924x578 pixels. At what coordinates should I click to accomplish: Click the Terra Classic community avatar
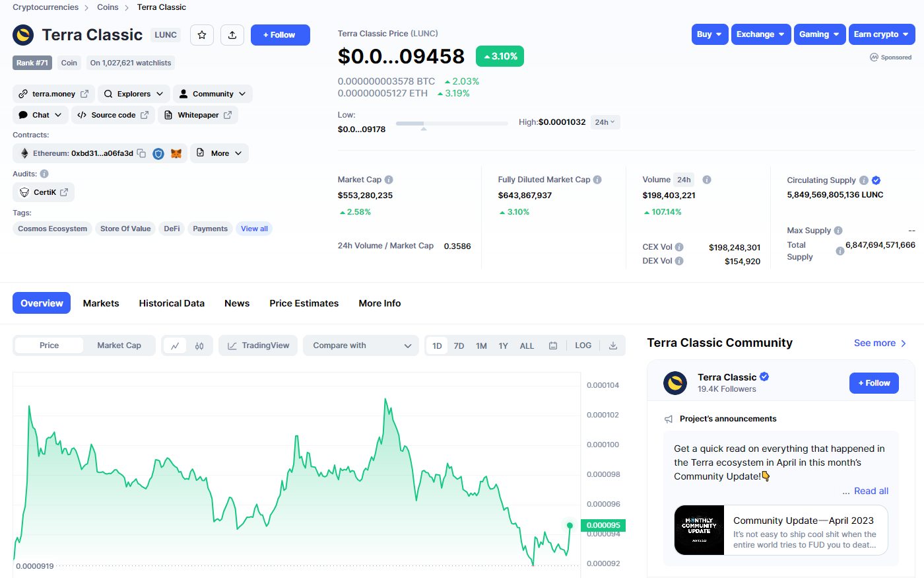(675, 383)
